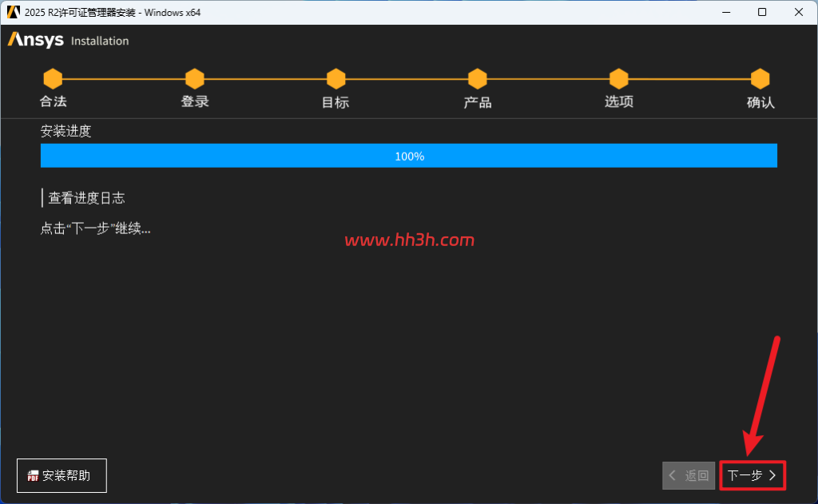The width and height of the screenshot is (818, 504).
Task: Click the PDF icon on 安装帮助 button
Action: click(x=33, y=475)
